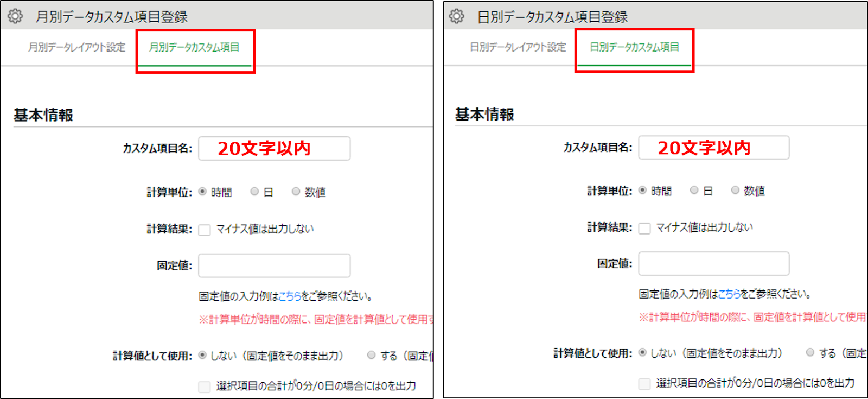Select しない (固定値をそのまま出力) in monthly form
The width and height of the screenshot is (868, 399).
coord(202,355)
